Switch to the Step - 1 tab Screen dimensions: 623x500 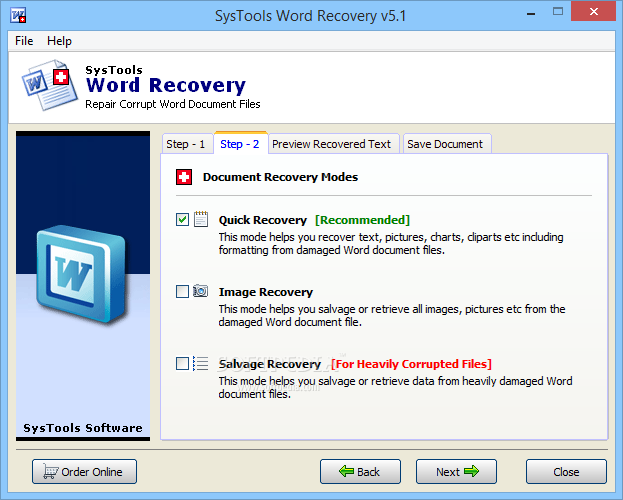186,144
